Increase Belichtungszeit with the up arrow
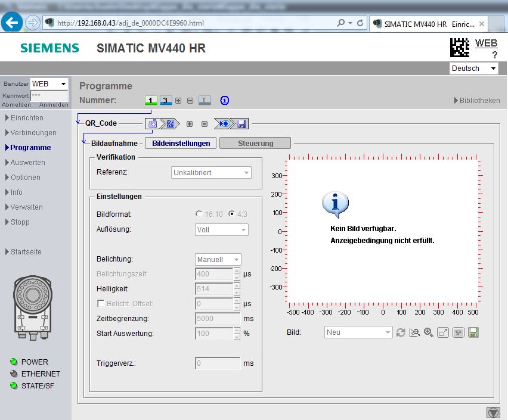 (237, 271)
